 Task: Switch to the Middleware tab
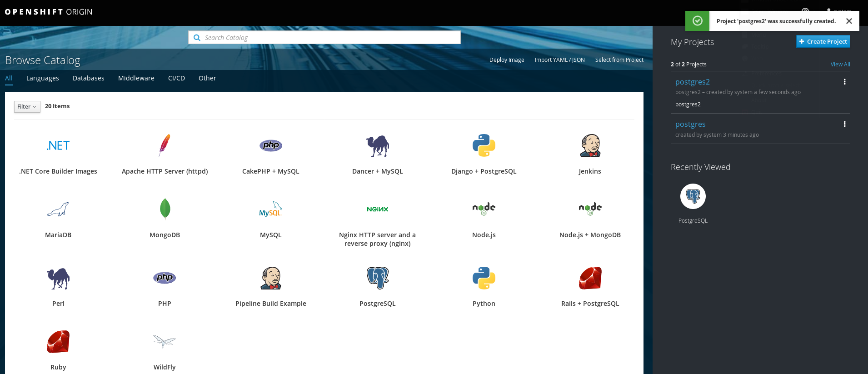pos(136,78)
